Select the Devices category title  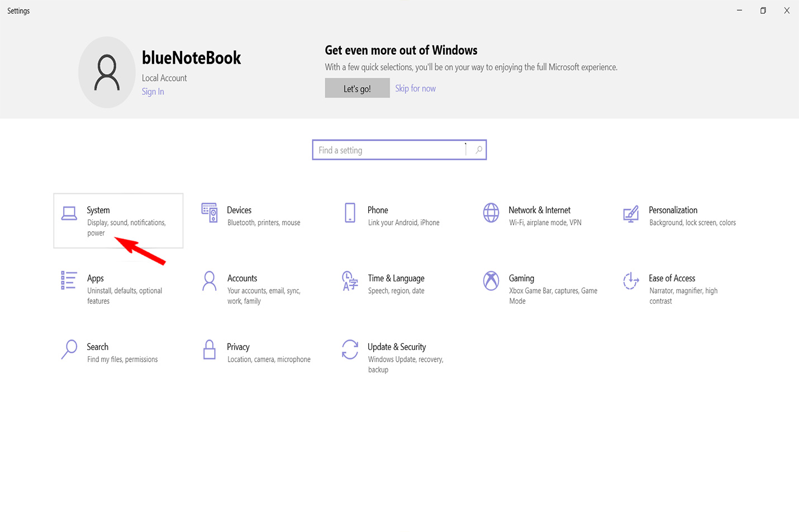[x=239, y=210]
